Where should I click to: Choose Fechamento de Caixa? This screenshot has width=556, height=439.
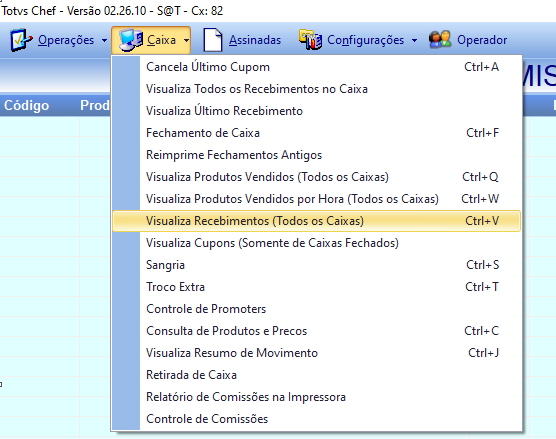317,133
